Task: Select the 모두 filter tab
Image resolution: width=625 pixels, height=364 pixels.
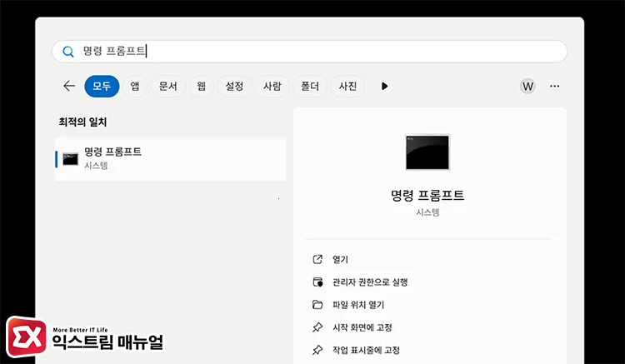Action: 102,86
